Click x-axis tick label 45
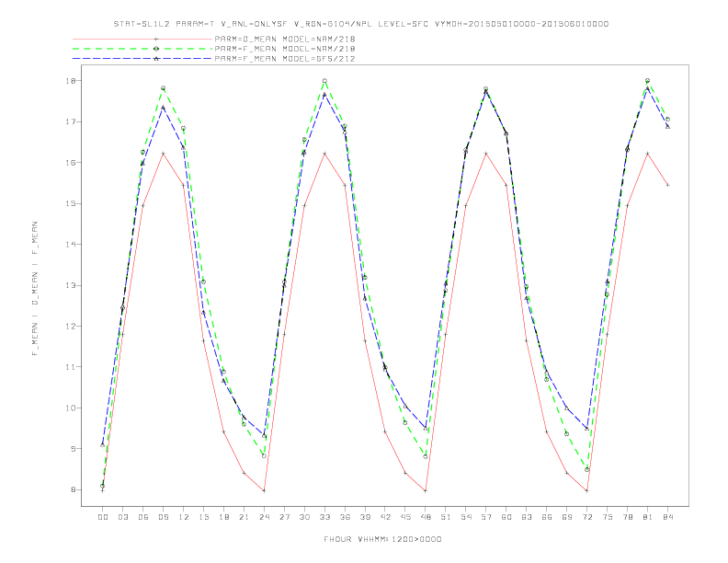Viewport: 728px width, 563px height. 405,517
